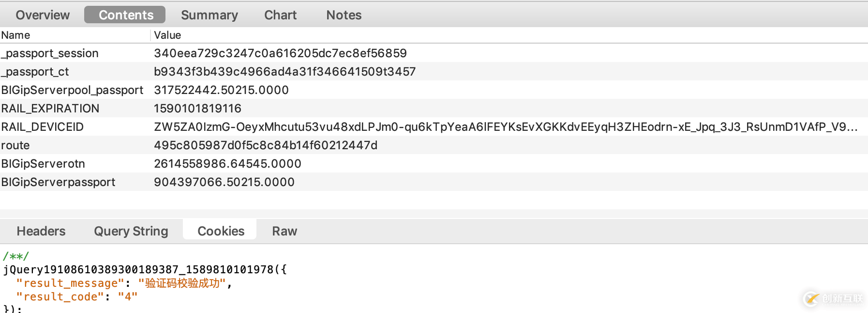The width and height of the screenshot is (868, 313).
Task: Show the Raw tab
Action: [284, 231]
